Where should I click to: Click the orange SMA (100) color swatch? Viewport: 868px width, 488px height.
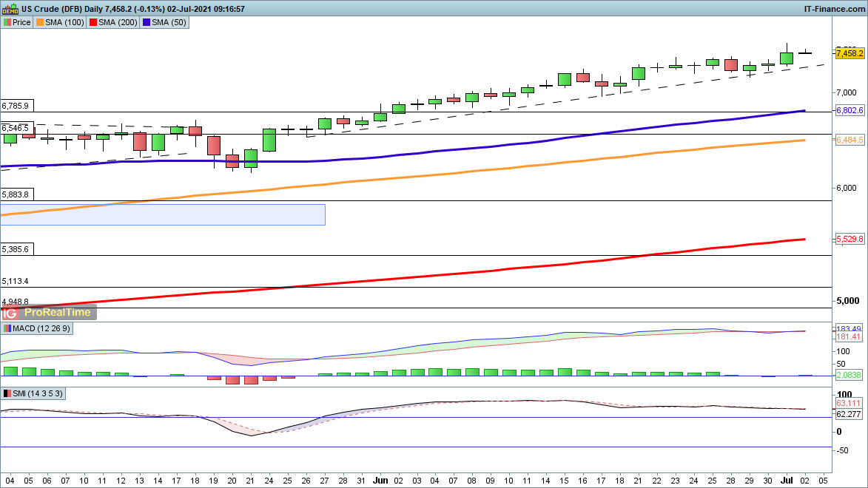click(x=40, y=22)
